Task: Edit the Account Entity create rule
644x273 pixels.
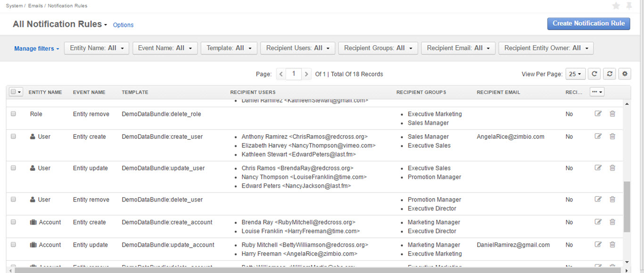Action: click(x=598, y=222)
